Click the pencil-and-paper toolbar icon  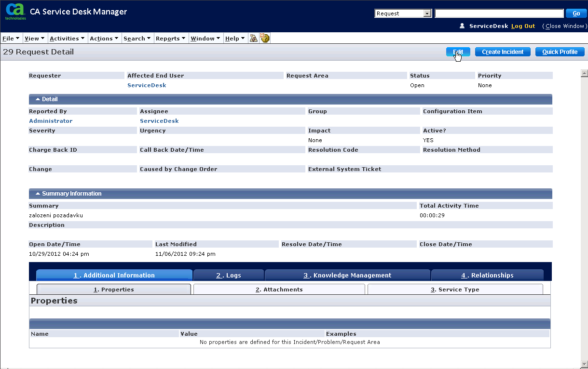pyautogui.click(x=254, y=38)
